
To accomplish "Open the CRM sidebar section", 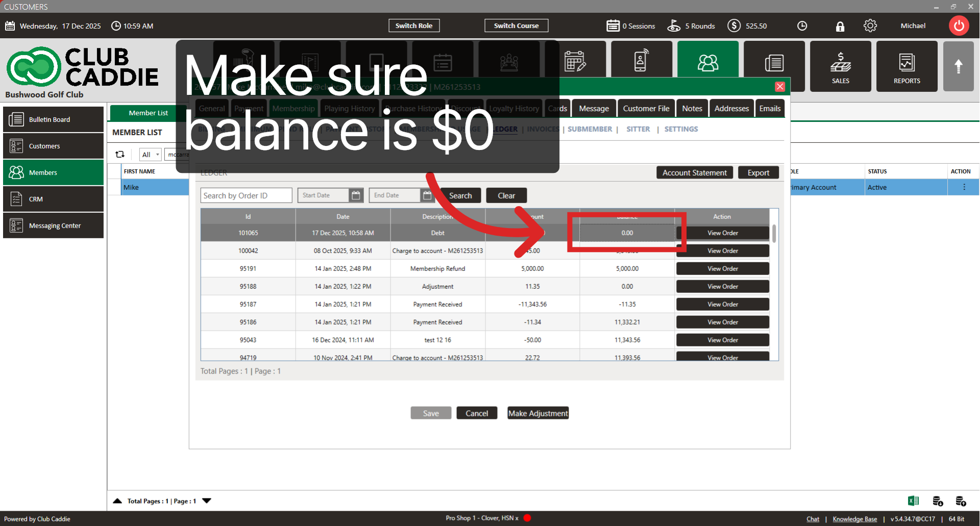I will pos(53,199).
